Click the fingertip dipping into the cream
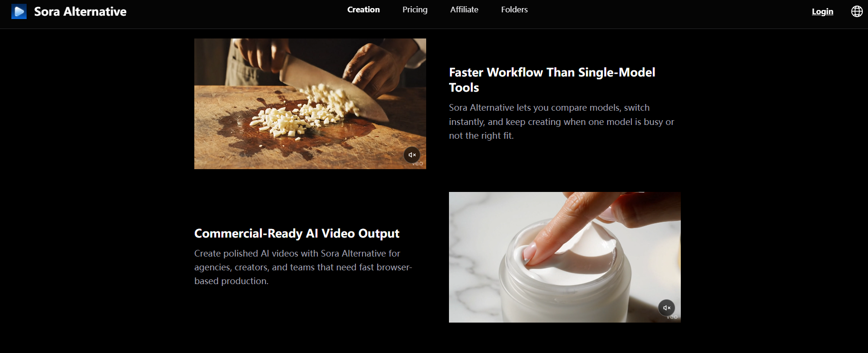Screen dimensions: 868x353 pyautogui.click(x=531, y=253)
